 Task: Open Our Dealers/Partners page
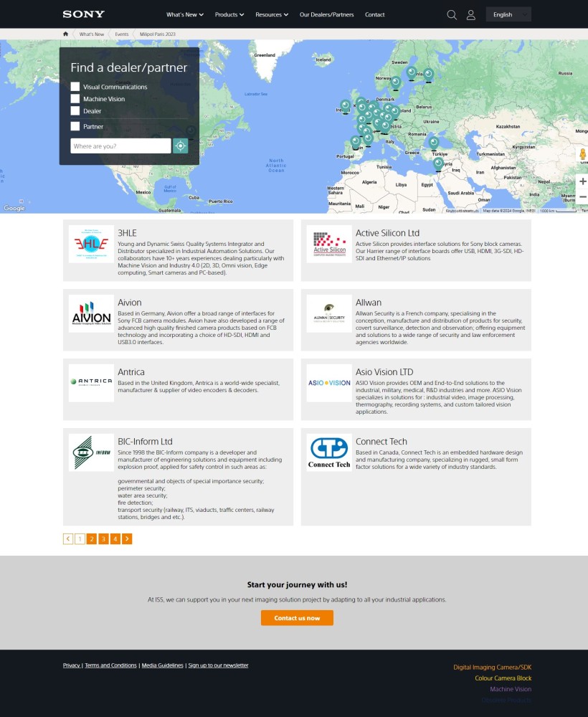point(326,14)
